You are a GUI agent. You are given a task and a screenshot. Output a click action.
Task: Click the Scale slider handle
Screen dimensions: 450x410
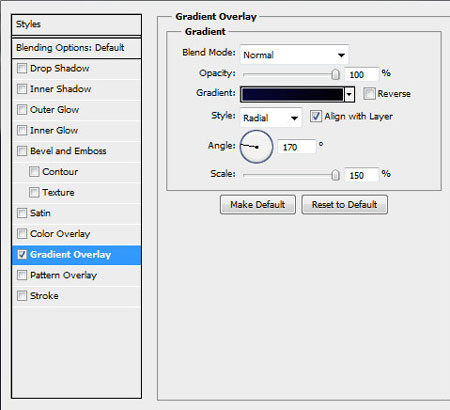tap(335, 175)
